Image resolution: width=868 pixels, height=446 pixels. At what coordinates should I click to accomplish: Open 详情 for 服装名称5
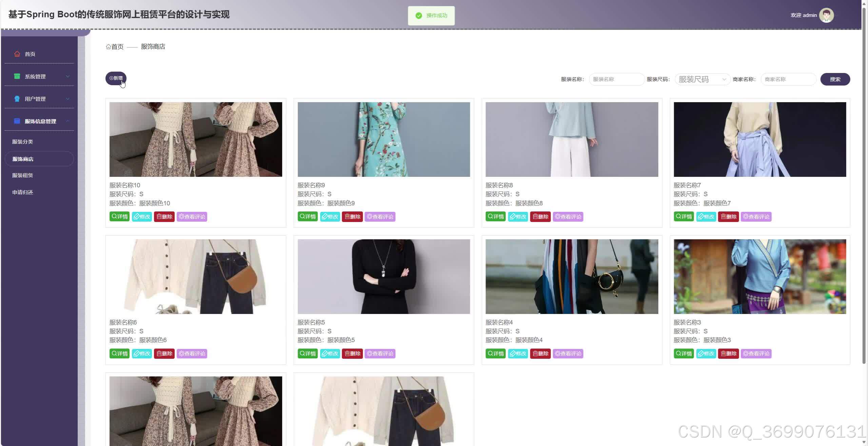pos(308,353)
